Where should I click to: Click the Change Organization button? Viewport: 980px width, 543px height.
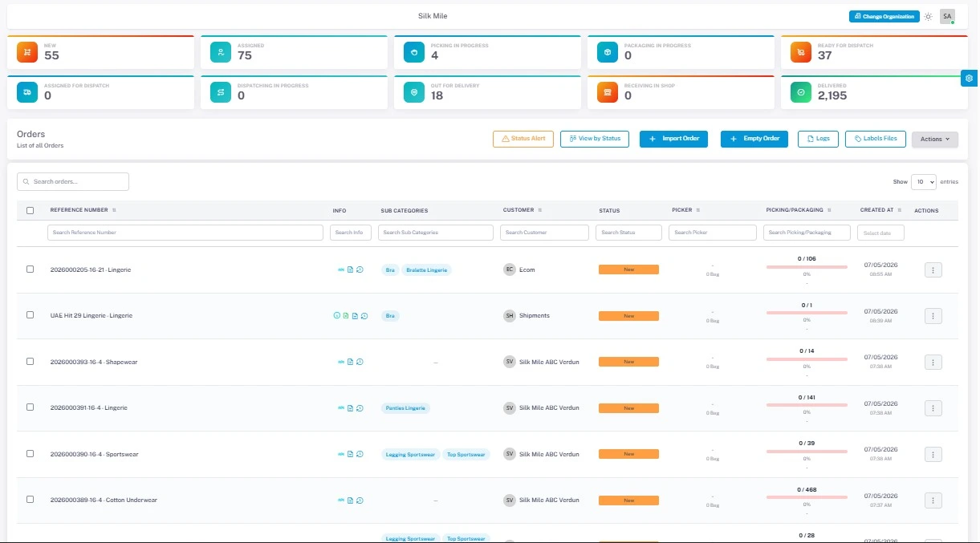(x=884, y=16)
